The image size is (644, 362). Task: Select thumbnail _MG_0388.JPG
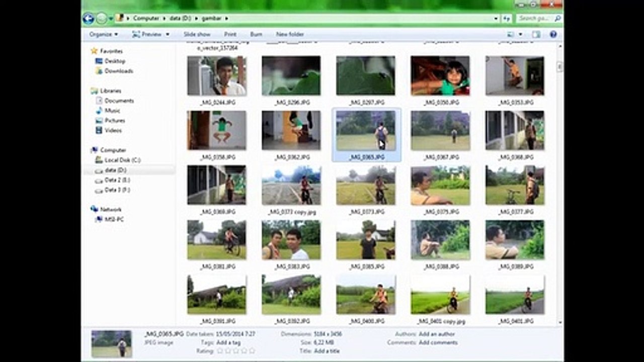click(x=440, y=240)
